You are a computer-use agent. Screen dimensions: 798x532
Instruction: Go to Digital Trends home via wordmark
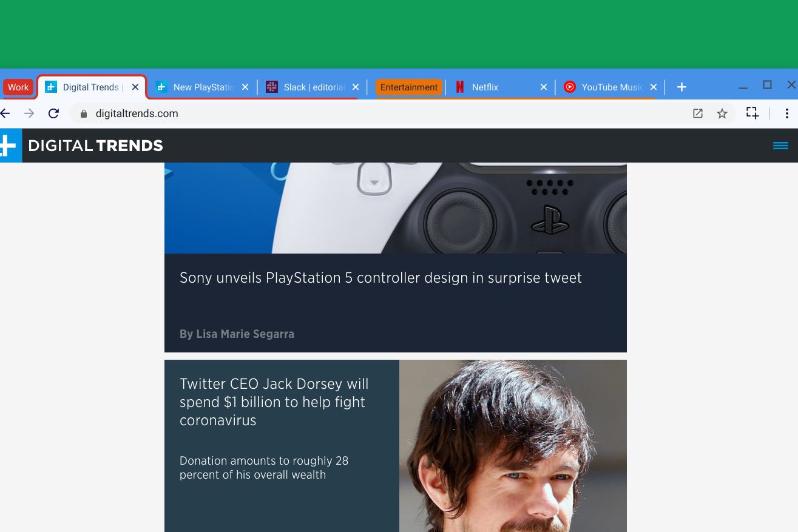point(96,146)
